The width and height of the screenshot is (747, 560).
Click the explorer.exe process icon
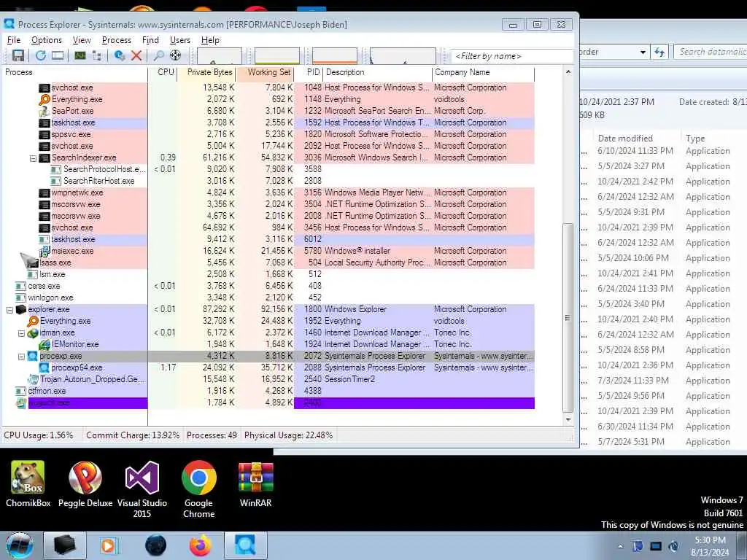[x=21, y=309]
